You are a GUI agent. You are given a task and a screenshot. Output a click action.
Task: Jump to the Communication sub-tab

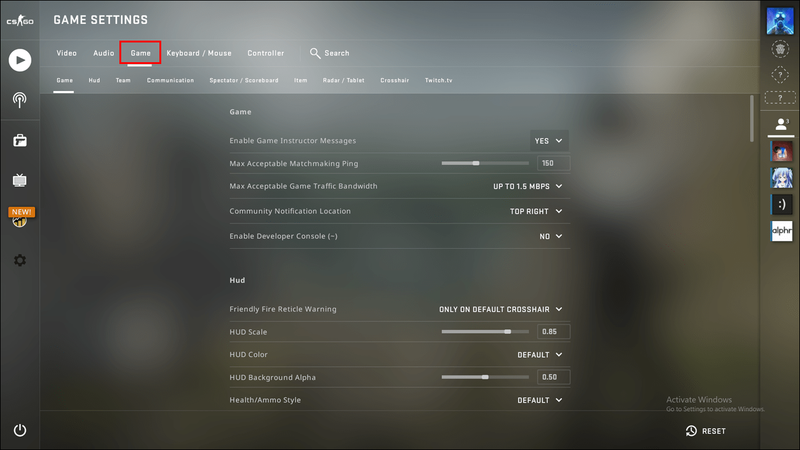coord(170,80)
